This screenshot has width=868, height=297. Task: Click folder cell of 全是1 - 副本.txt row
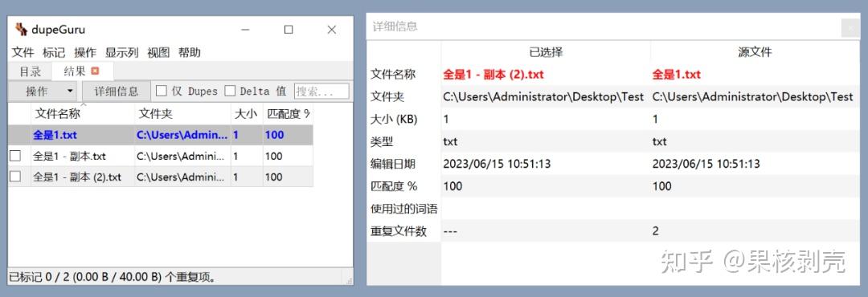pos(182,156)
